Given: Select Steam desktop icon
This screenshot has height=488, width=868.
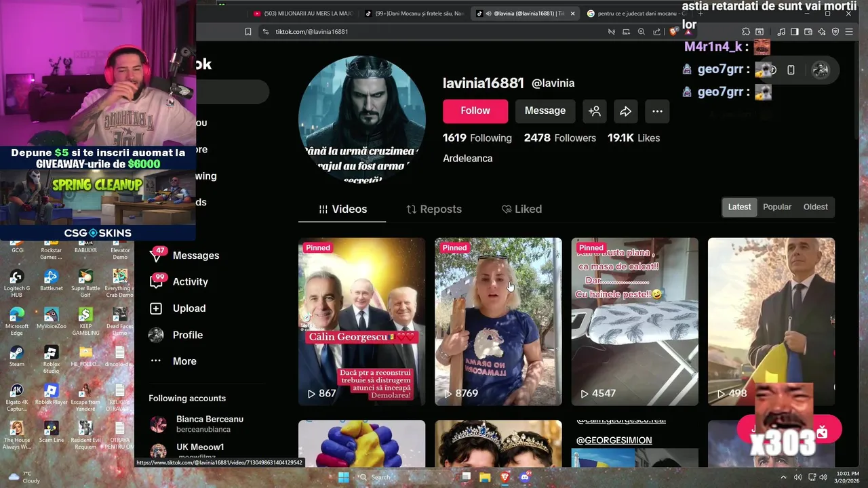Looking at the screenshot, I should pyautogui.click(x=17, y=356).
